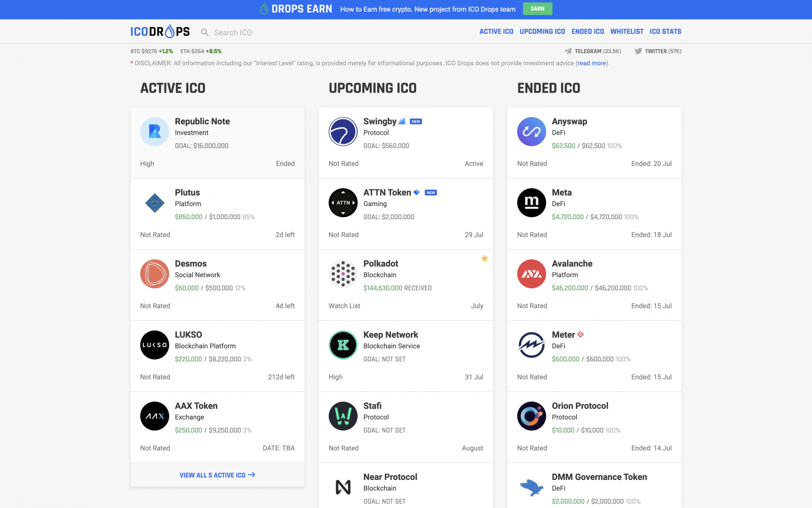Open the ATTN Token logo
The height and width of the screenshot is (508, 812).
[x=343, y=203]
